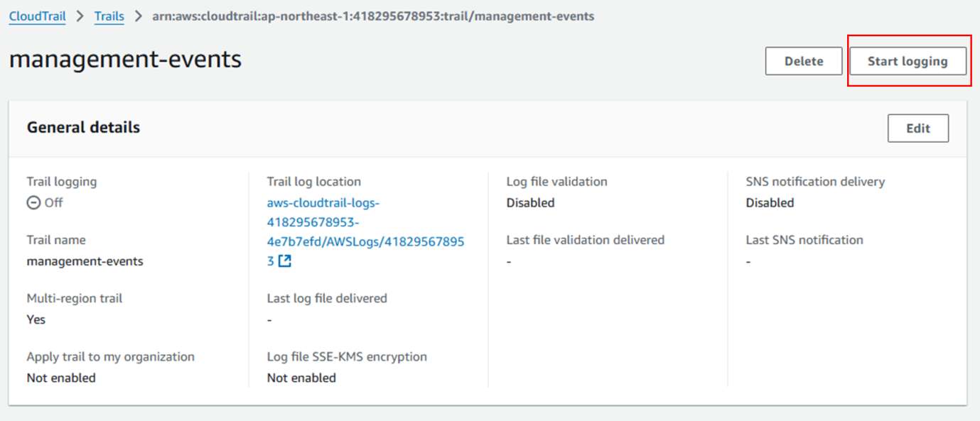Click the management-events page heading

tap(125, 59)
